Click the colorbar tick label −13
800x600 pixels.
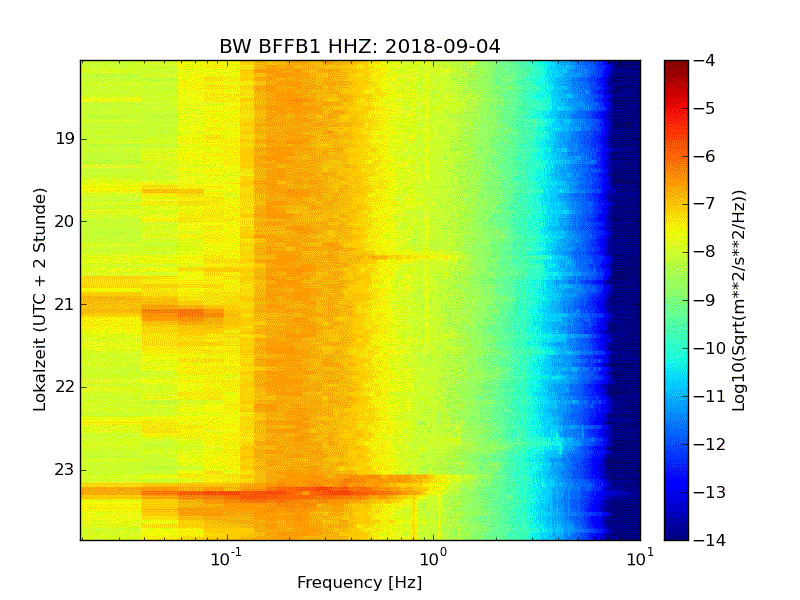coord(709,492)
